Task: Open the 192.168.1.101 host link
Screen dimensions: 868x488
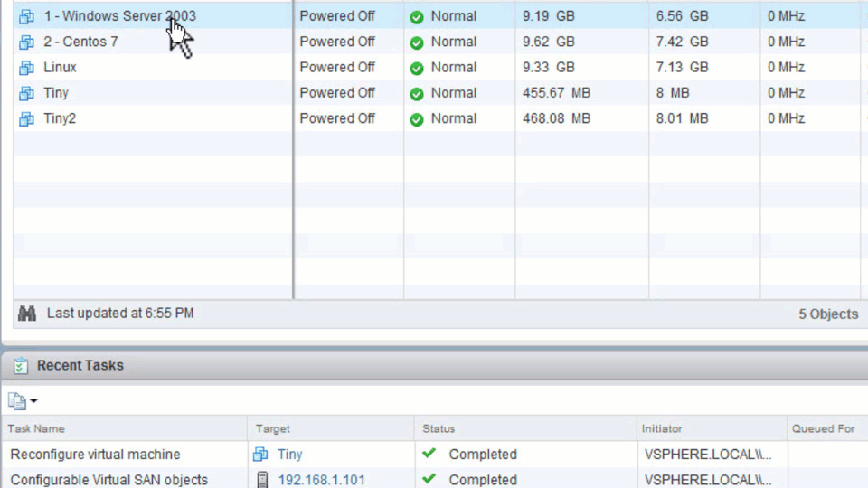Action: click(x=321, y=480)
